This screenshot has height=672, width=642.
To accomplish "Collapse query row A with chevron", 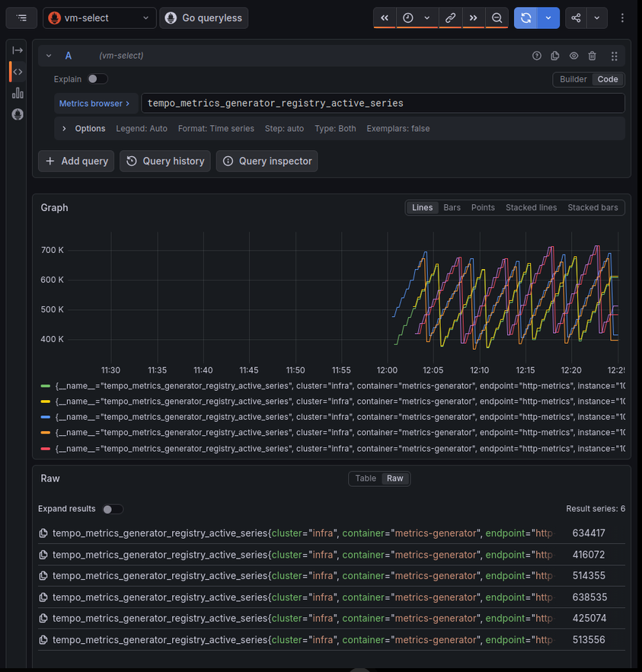I will (x=49, y=56).
